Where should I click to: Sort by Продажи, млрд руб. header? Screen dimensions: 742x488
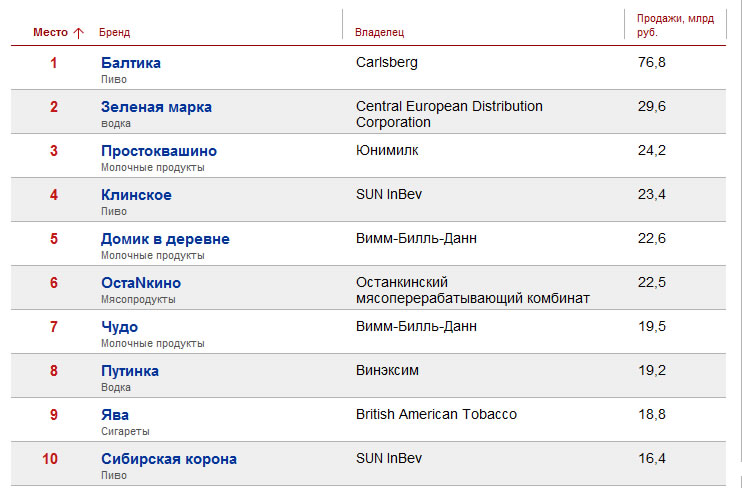675,26
